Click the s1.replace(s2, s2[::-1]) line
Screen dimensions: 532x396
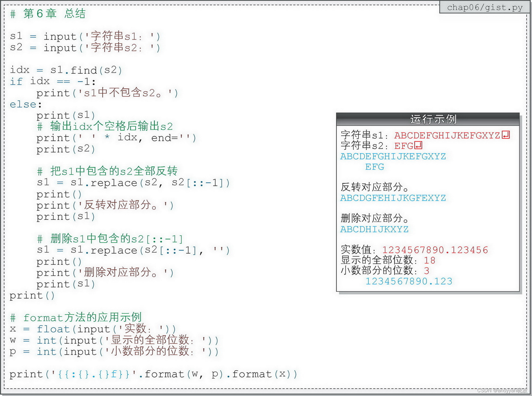[x=133, y=183]
